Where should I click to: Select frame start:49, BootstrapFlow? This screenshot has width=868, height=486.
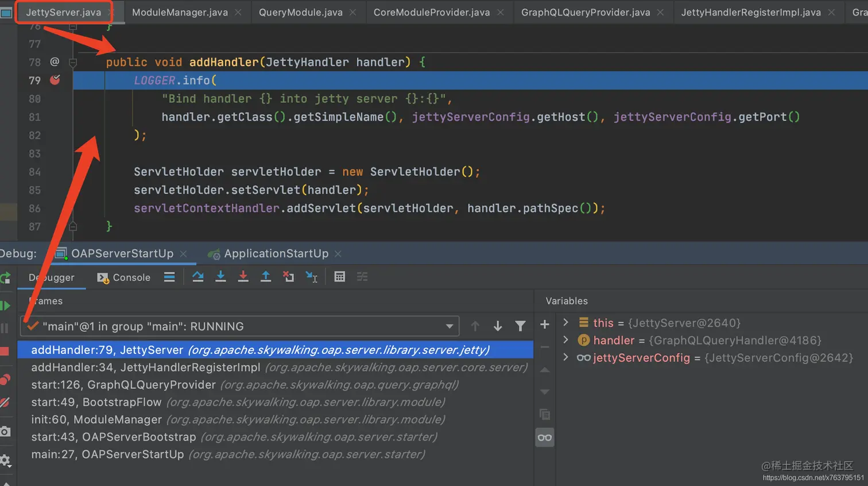275,402
